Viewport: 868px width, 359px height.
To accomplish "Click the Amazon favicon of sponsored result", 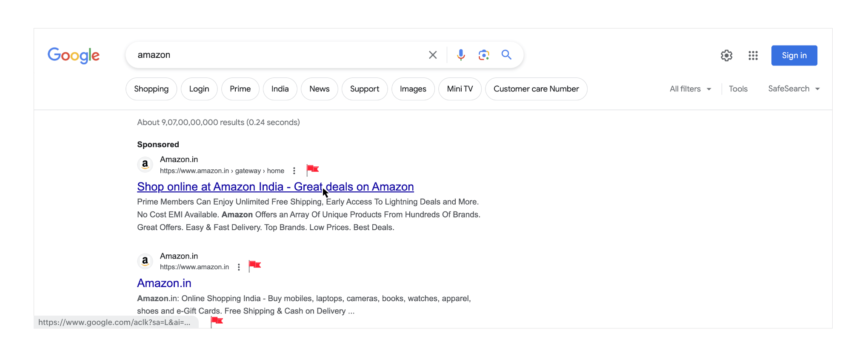I will click(x=145, y=165).
